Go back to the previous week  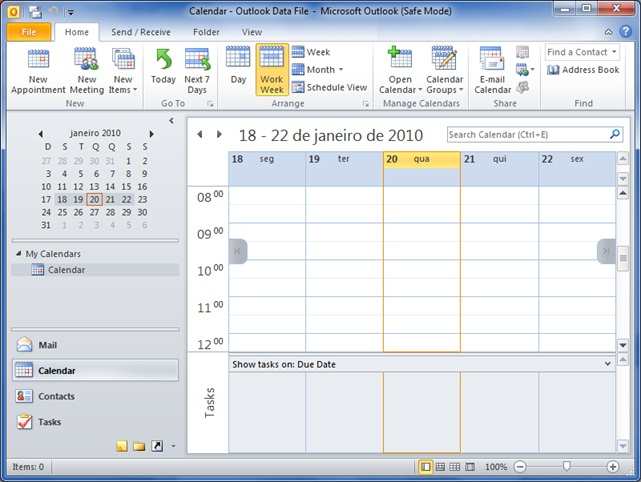coord(200,134)
